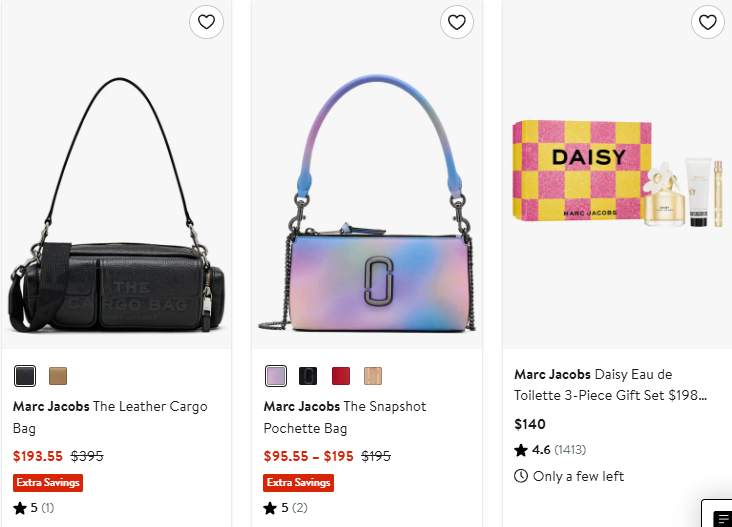Click clock icon beside Only a few left

(x=521, y=476)
